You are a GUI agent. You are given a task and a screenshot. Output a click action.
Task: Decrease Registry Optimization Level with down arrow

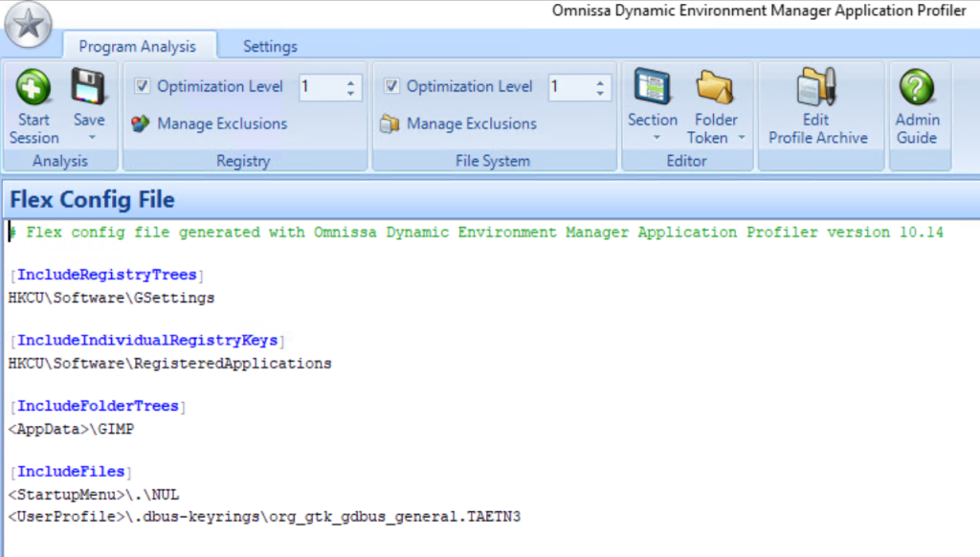pyautogui.click(x=350, y=93)
